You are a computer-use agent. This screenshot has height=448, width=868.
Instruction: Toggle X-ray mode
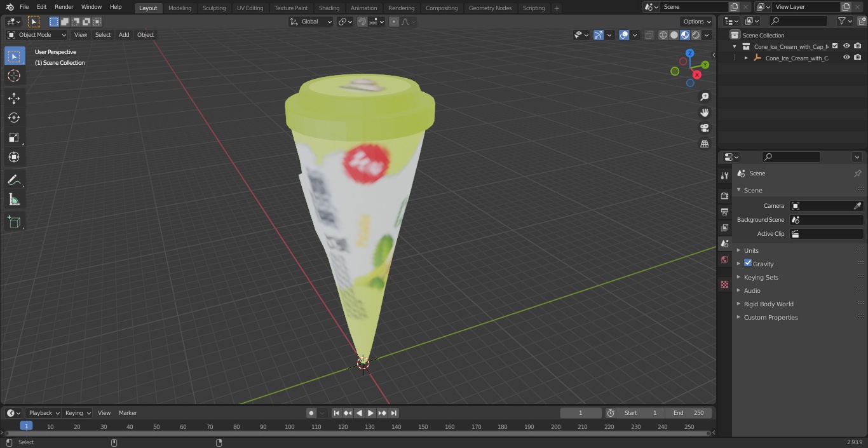point(649,35)
